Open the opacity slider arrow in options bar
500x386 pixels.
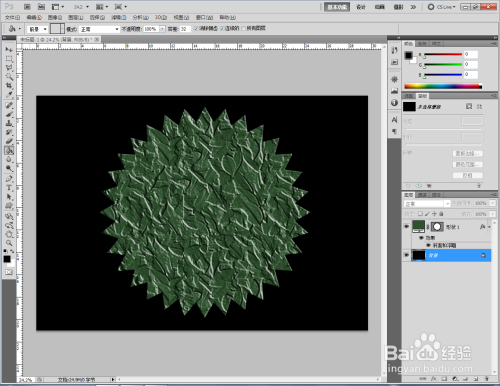162,29
